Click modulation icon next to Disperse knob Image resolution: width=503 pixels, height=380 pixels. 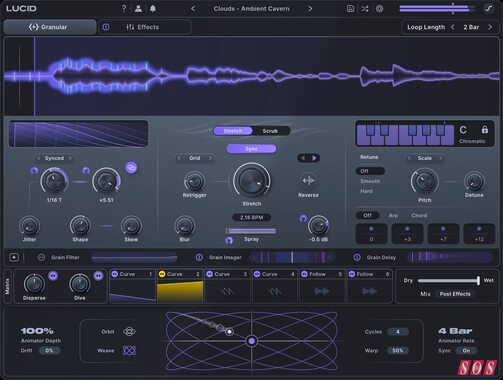53,276
